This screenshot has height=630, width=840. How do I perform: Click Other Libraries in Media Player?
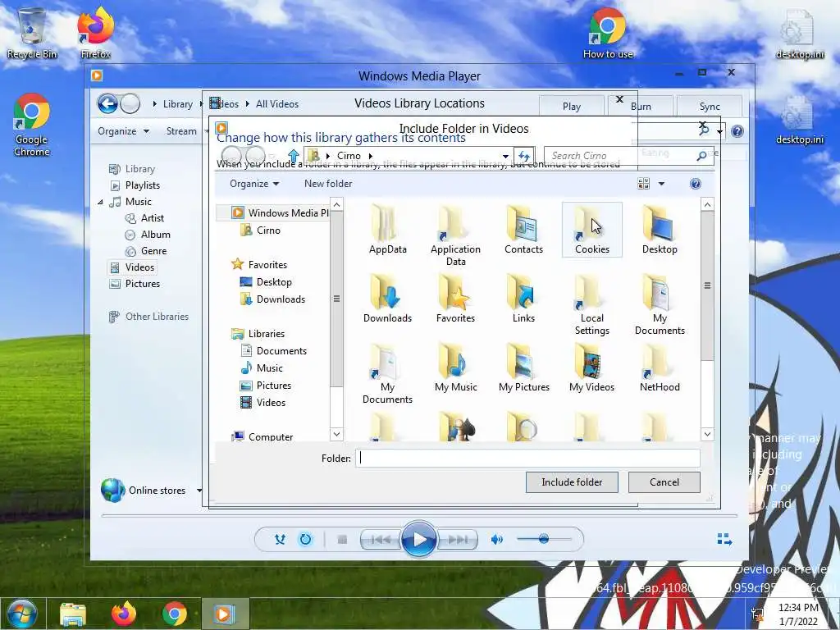[x=148, y=317]
